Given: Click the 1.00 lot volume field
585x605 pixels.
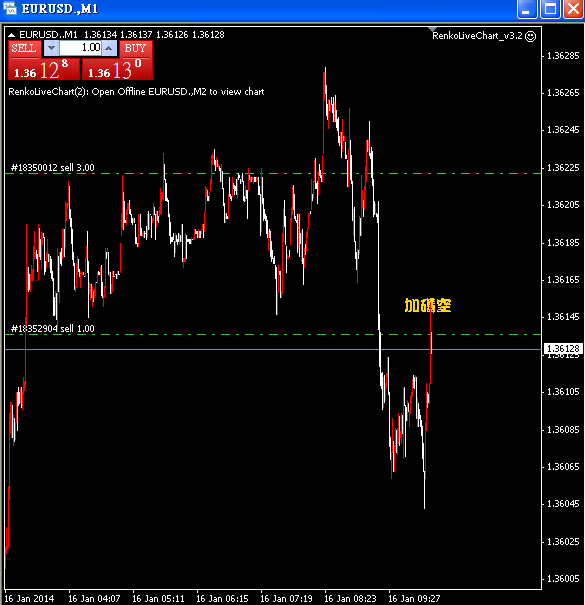Looking at the screenshot, I should tap(80, 48).
